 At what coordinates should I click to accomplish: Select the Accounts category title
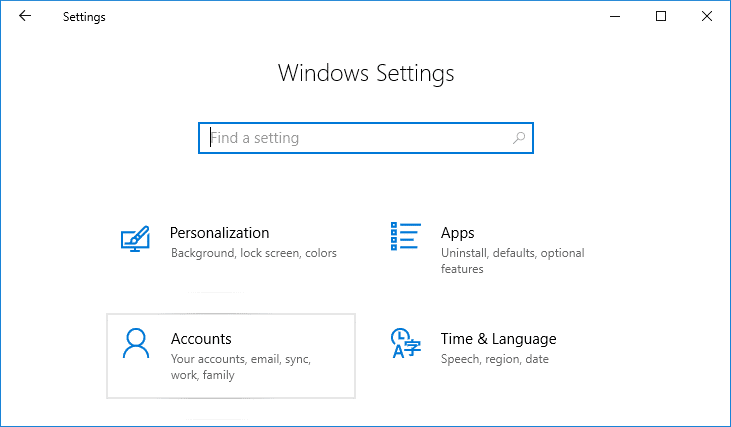pos(201,339)
